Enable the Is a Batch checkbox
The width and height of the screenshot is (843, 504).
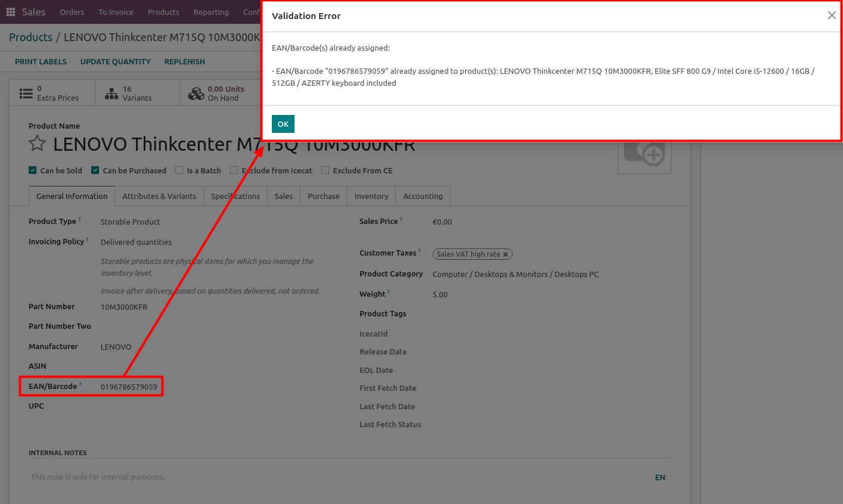(x=179, y=170)
